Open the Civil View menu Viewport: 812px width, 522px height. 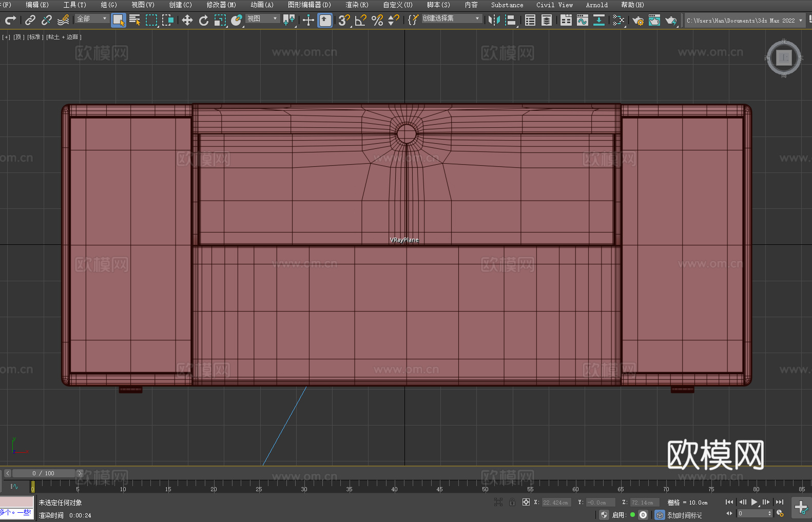click(555, 5)
